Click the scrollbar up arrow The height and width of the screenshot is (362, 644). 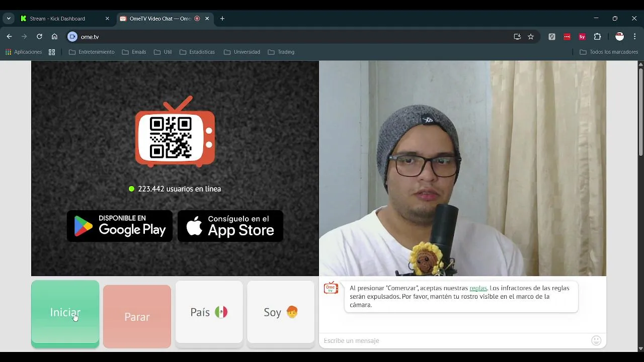coord(640,64)
